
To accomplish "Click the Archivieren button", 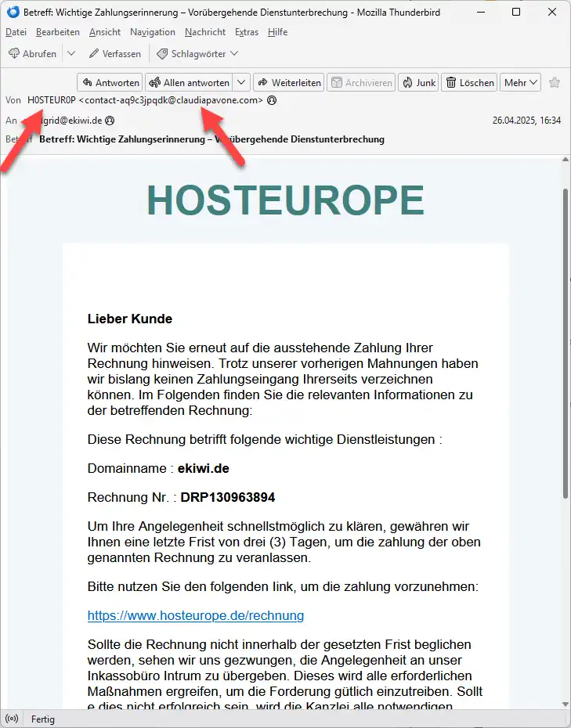I will 361,83.
